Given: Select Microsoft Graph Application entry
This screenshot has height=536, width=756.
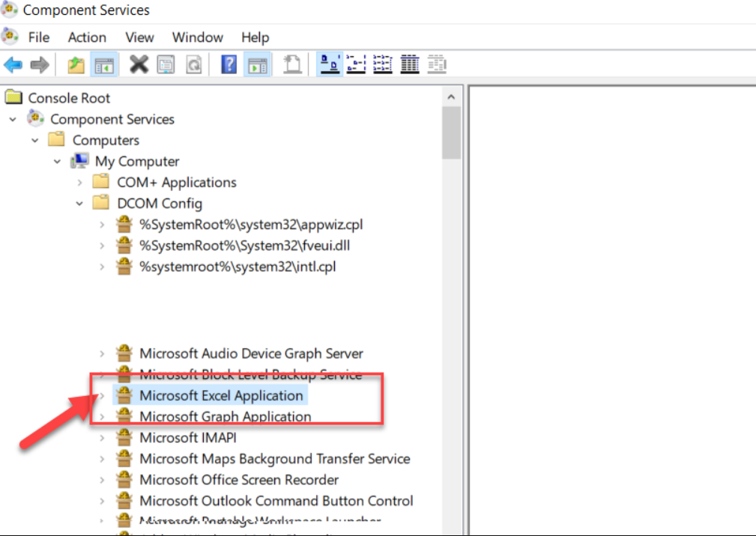Looking at the screenshot, I should [226, 416].
